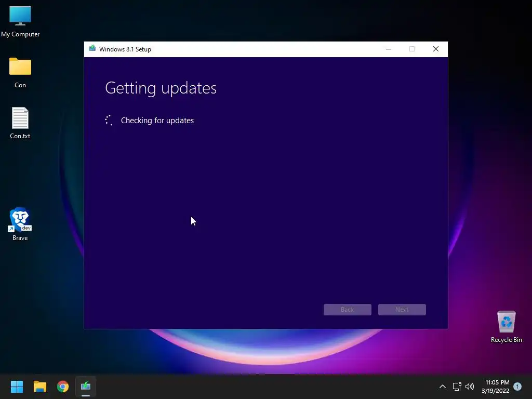Minimize the Windows 8.1 Setup window
This screenshot has width=532, height=399.
[389, 49]
